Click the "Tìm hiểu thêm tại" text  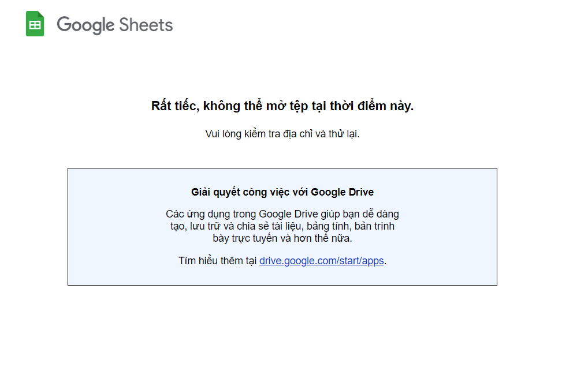pos(217,261)
